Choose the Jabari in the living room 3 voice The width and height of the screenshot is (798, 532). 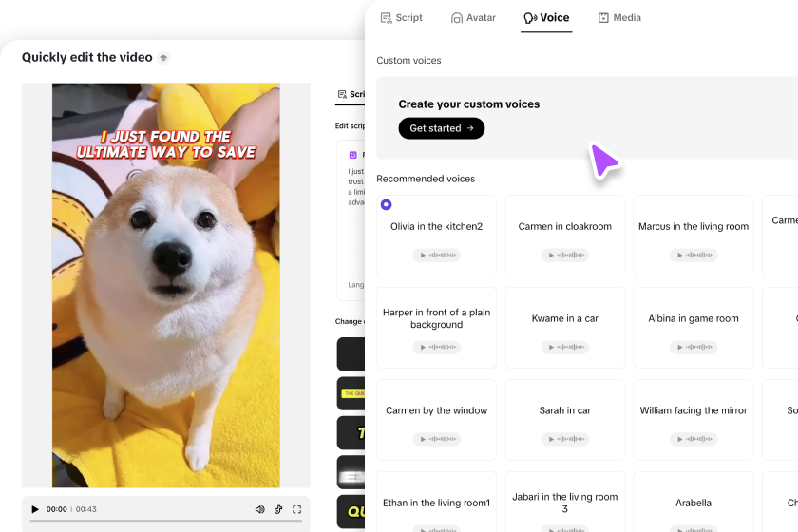pyautogui.click(x=565, y=502)
